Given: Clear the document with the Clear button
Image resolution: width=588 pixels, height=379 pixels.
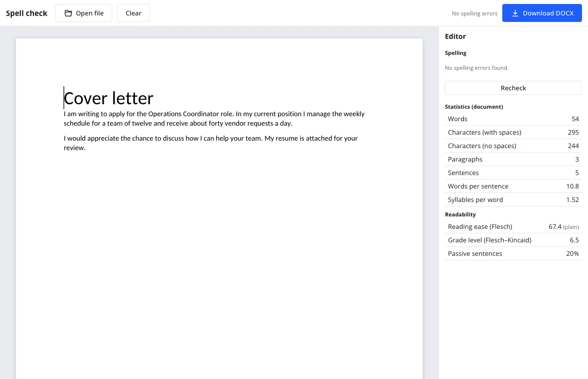Looking at the screenshot, I should 133,13.
